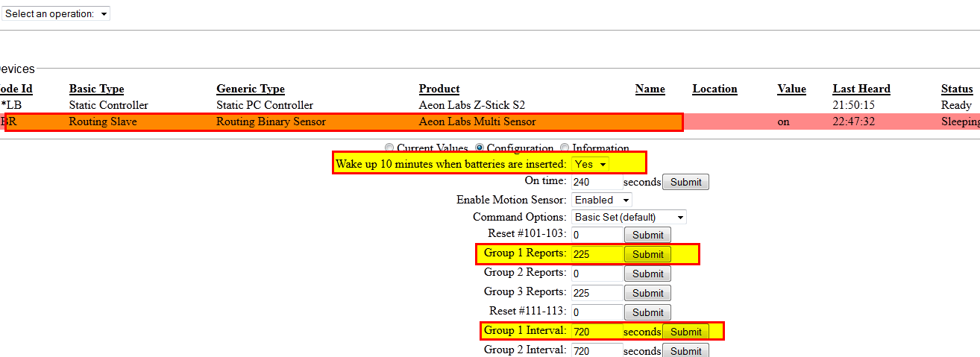Select the Information radio button

pyautogui.click(x=565, y=148)
